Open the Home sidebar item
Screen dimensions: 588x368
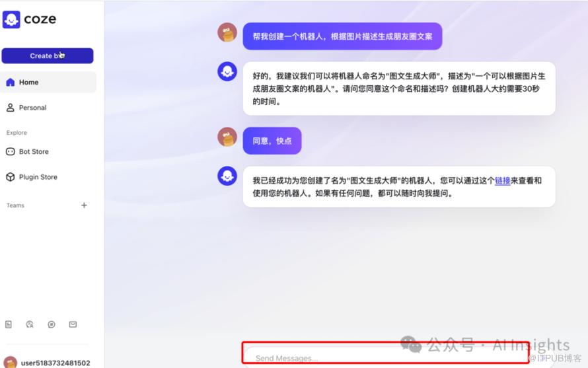tap(48, 82)
